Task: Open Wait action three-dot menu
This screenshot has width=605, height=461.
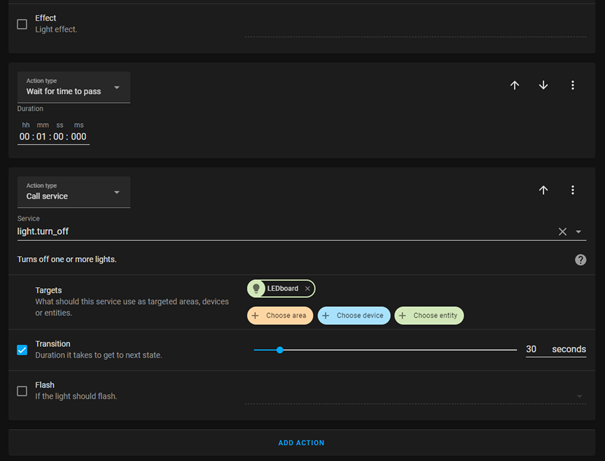Action: pyautogui.click(x=573, y=85)
